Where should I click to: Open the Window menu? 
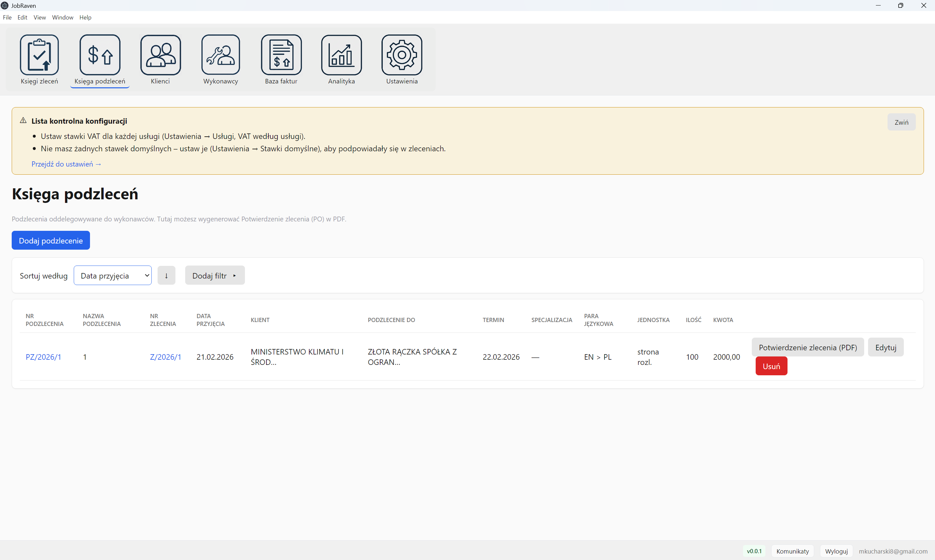pos(62,17)
